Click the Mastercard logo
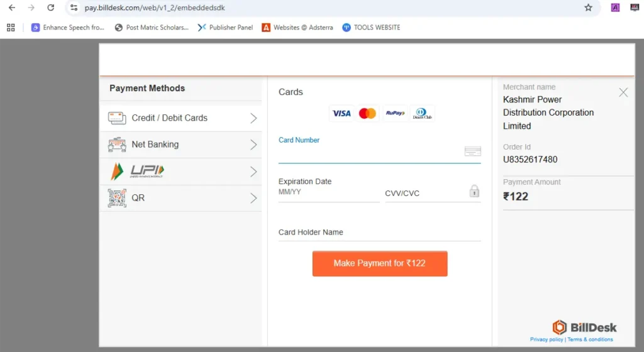 (x=367, y=113)
